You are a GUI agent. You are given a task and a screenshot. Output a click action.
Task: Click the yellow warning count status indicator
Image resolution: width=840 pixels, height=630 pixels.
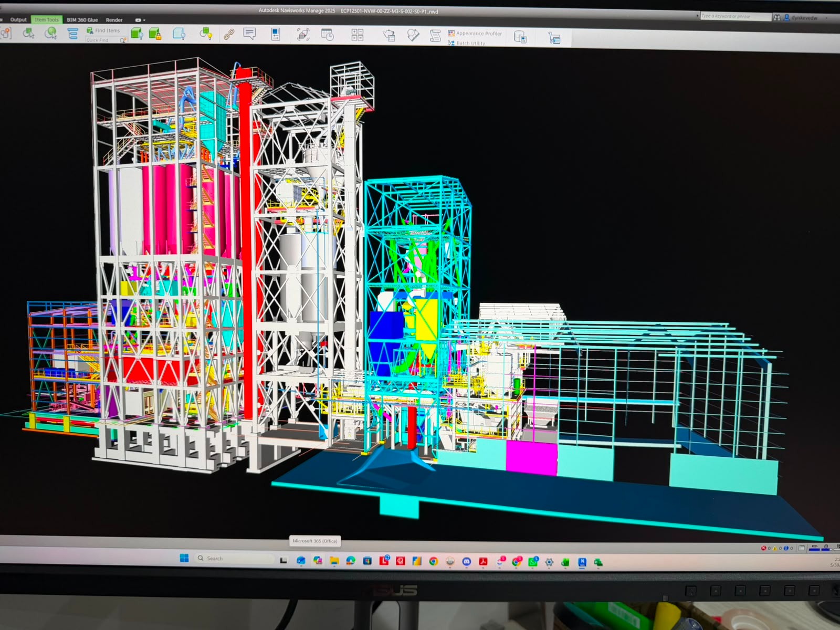[x=777, y=548]
